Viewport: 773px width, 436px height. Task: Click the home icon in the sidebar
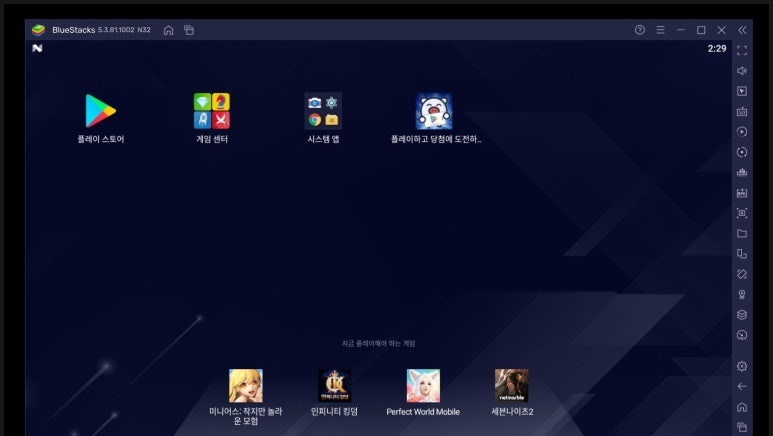(742, 407)
